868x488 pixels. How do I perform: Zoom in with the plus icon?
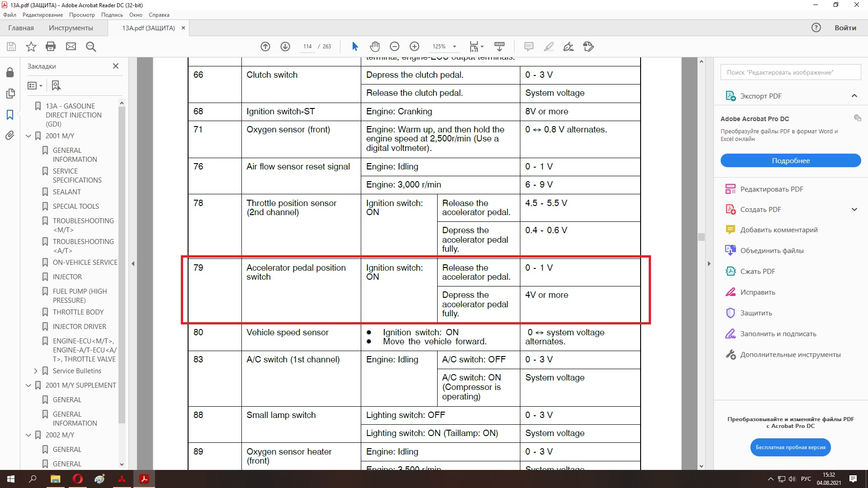click(415, 47)
